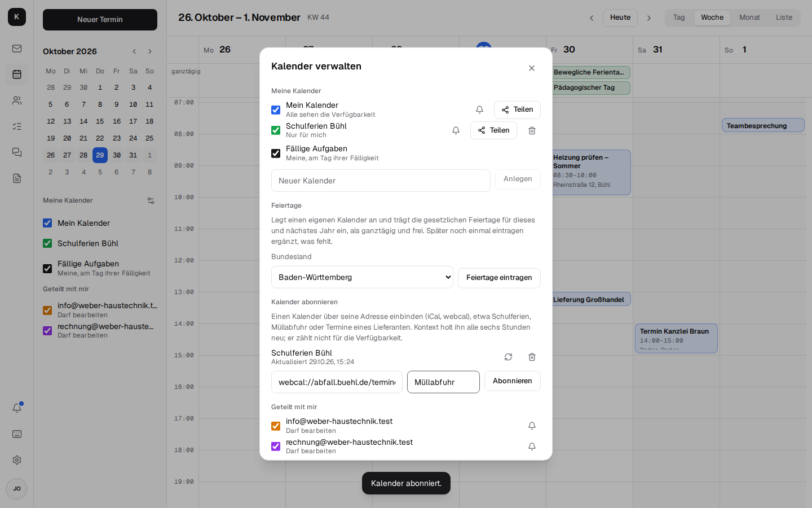Open the documents icon in the left sidebar
Image resolution: width=812 pixels, height=508 pixels.
17,178
